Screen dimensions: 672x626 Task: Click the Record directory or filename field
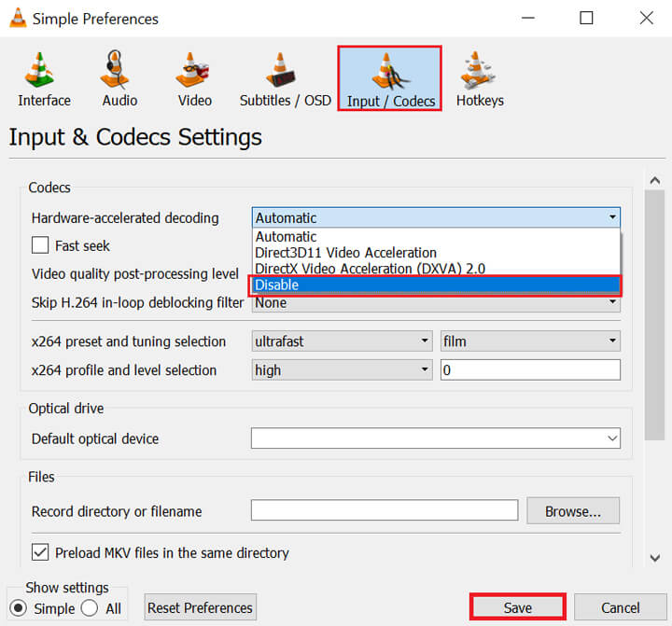click(385, 510)
